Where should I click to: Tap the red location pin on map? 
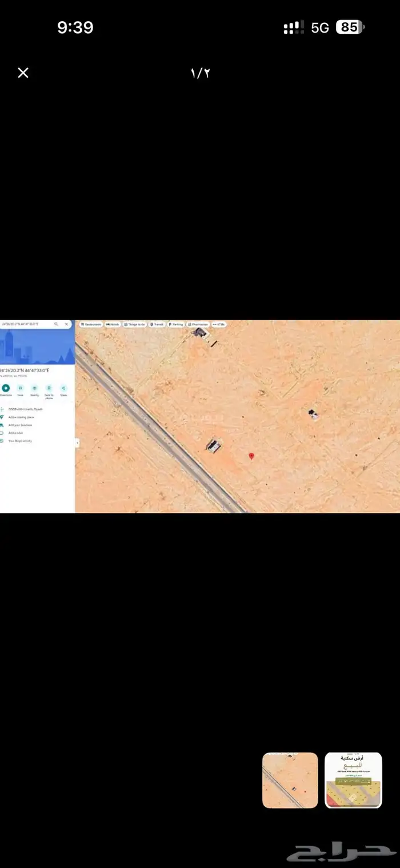[x=251, y=456]
